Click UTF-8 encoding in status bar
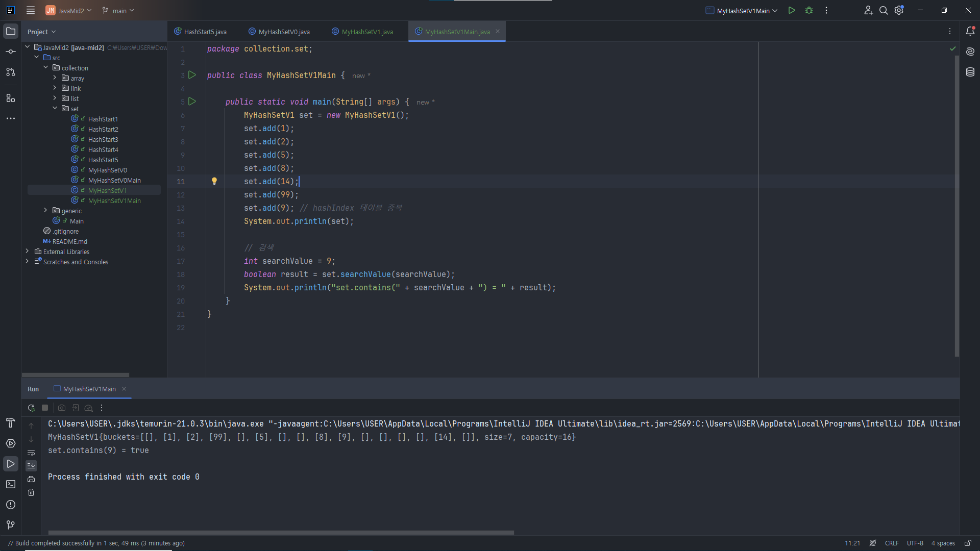This screenshot has width=980, height=551. coord(915,543)
